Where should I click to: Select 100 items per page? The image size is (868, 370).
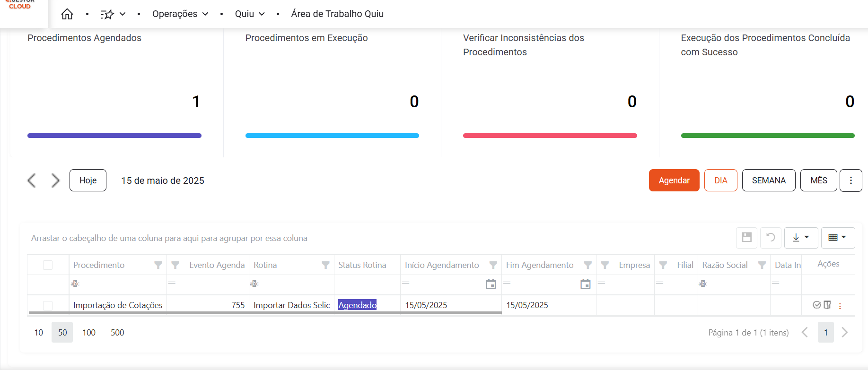tap(89, 333)
